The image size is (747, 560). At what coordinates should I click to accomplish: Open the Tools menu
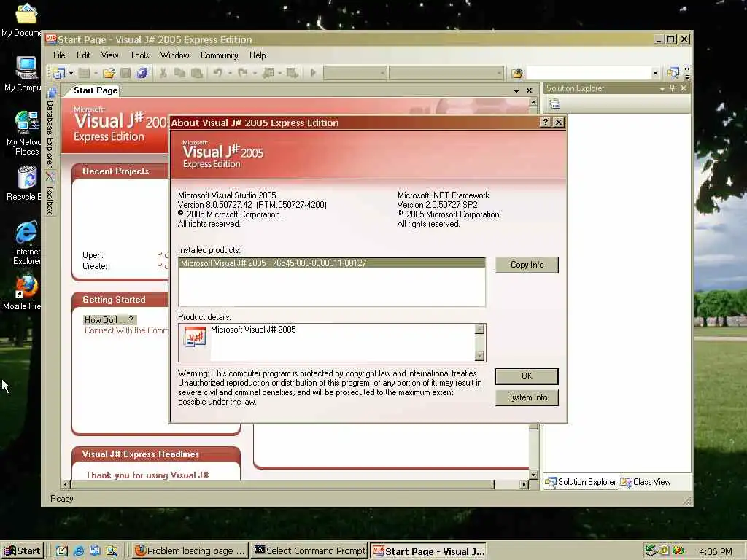(139, 55)
